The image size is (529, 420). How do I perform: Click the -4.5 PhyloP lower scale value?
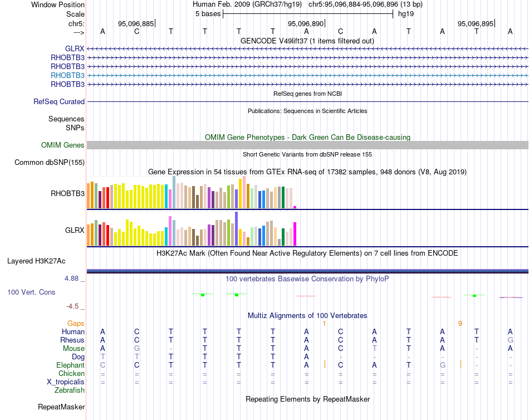72,306
